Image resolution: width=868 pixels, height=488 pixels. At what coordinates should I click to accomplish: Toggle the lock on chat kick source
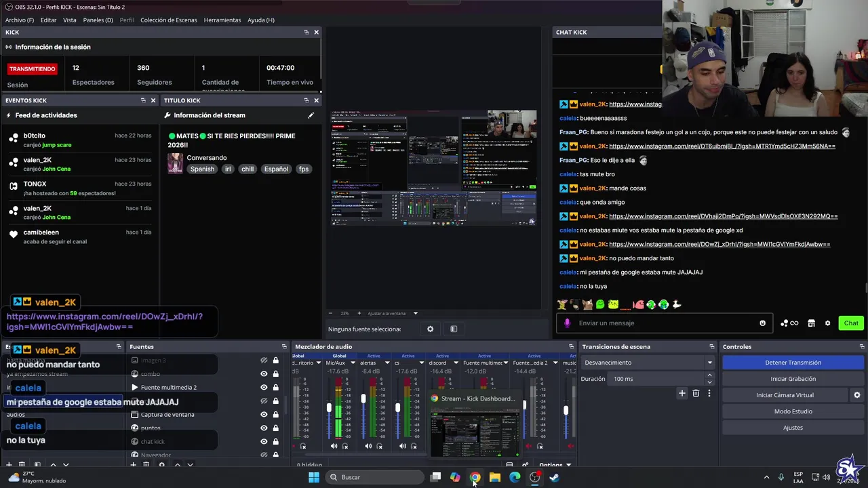pyautogui.click(x=275, y=442)
